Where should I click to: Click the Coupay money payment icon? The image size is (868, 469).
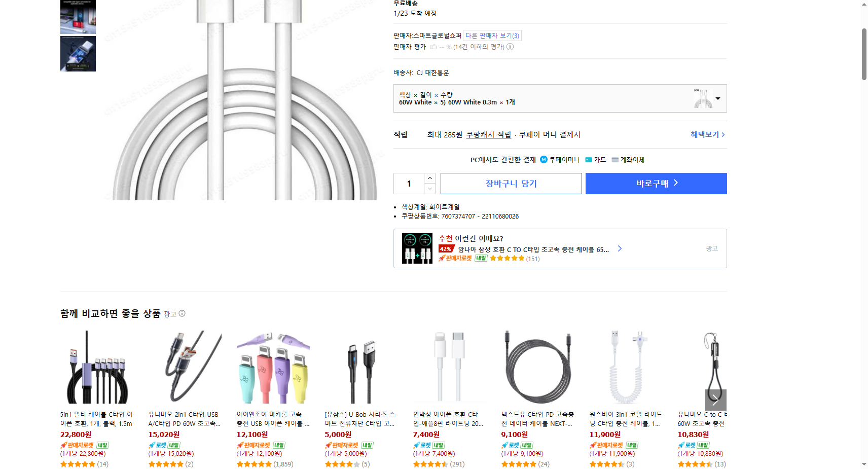[x=544, y=160]
